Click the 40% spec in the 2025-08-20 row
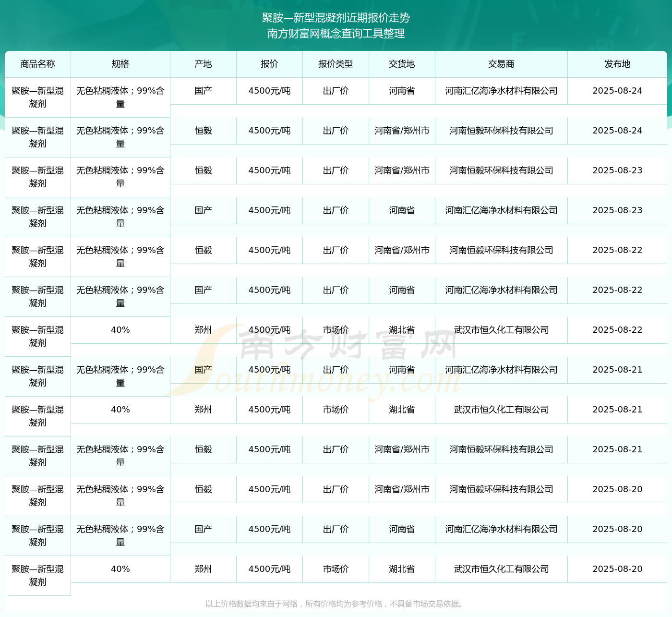This screenshot has height=617, width=672. pos(120,569)
